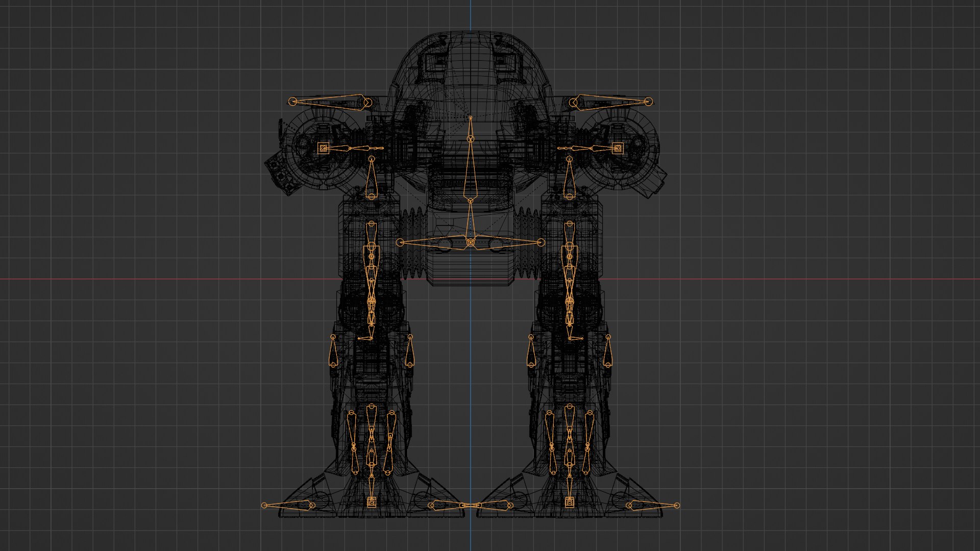Select the horizontal shoulder bone above the left arm
980x551 pixels.
[330, 102]
